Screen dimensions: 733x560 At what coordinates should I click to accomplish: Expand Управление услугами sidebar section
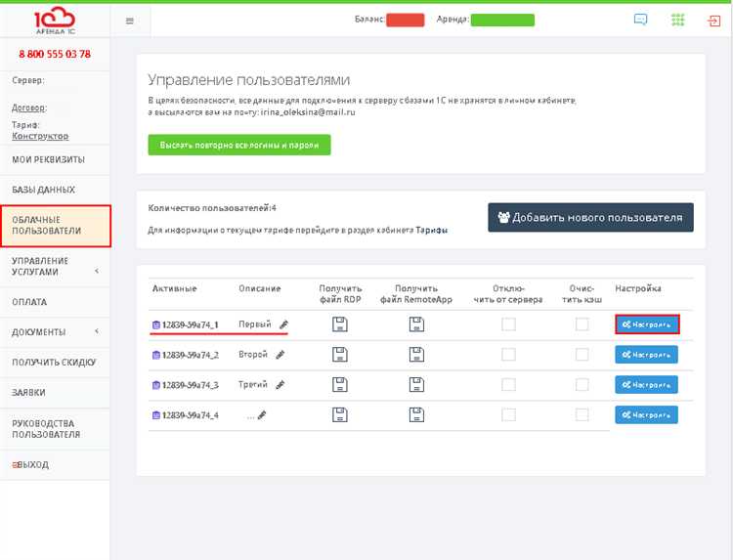tap(55, 267)
